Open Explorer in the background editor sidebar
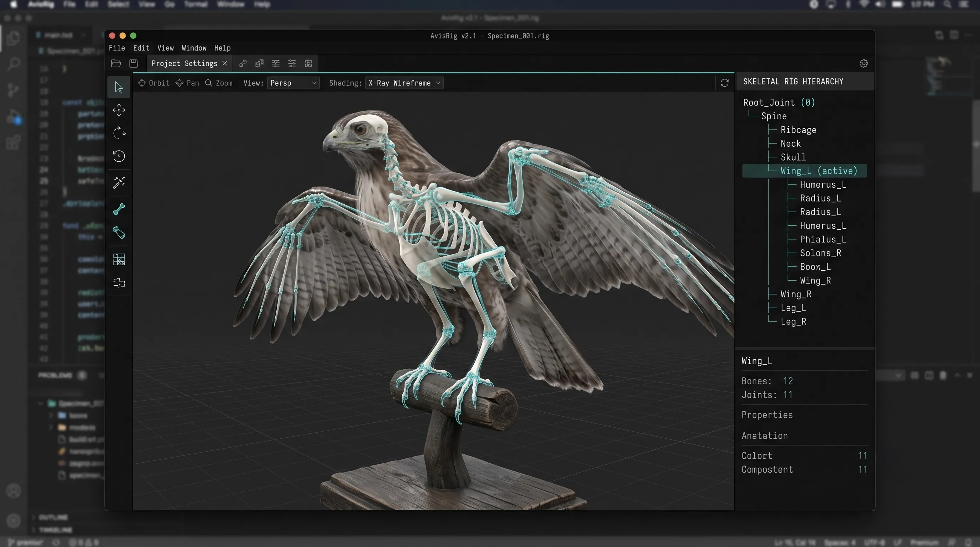 tap(14, 38)
